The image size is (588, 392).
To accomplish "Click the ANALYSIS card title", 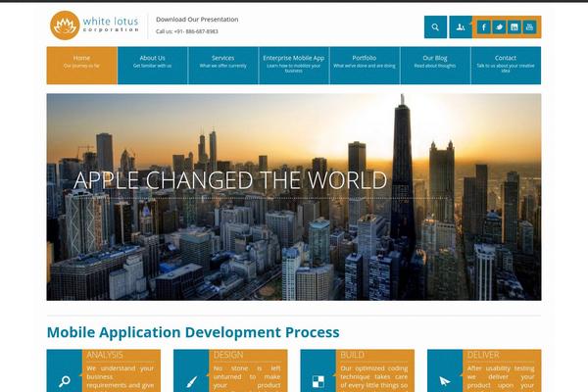I will pyautogui.click(x=105, y=355).
